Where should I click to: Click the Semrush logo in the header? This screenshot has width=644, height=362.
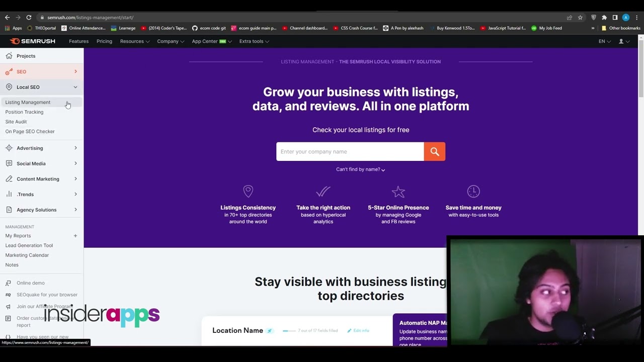click(x=32, y=41)
